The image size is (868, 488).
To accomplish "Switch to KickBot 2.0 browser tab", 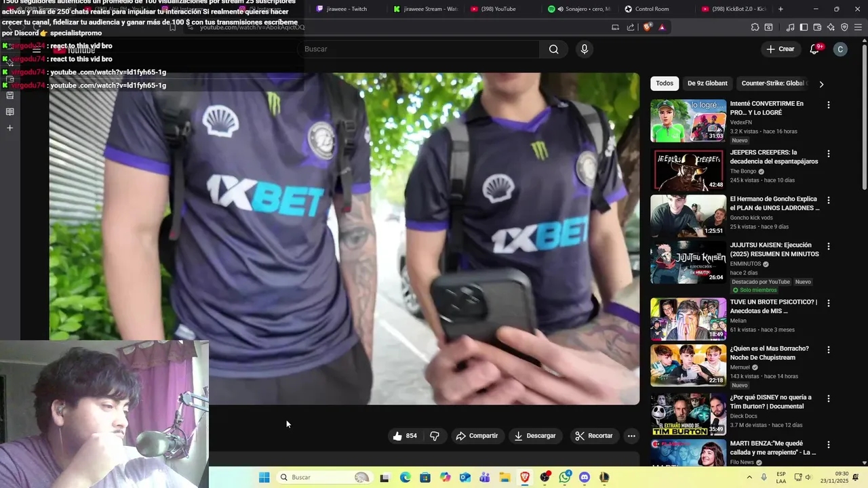I will [x=735, y=9].
